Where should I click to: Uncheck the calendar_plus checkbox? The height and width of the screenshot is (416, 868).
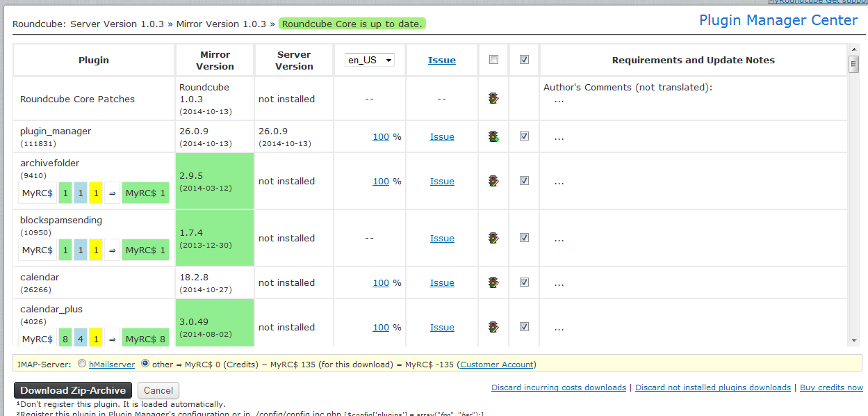[x=524, y=327]
